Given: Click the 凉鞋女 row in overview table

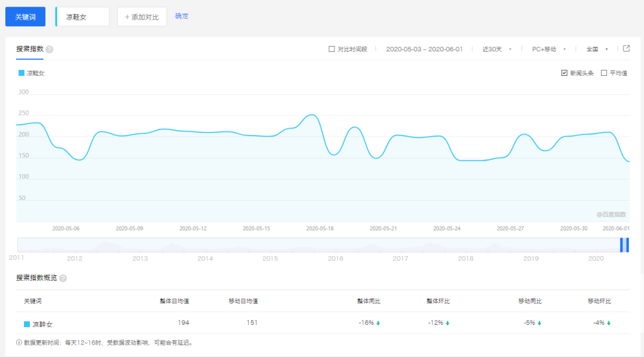Looking at the screenshot, I should click(x=323, y=323).
